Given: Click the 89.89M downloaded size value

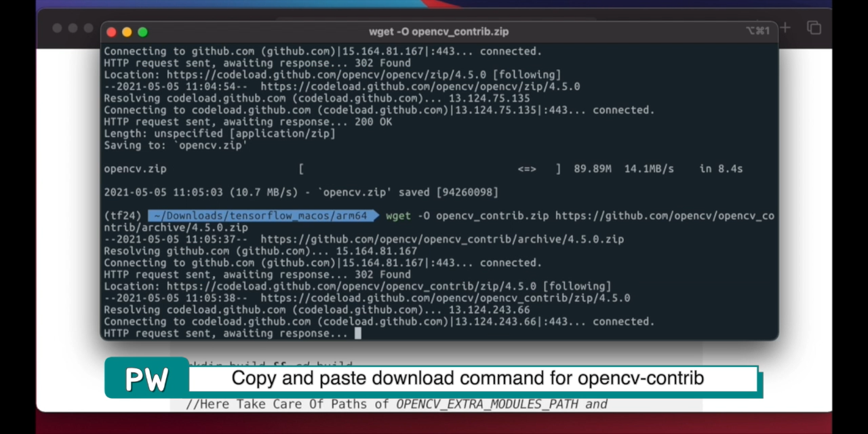Looking at the screenshot, I should point(593,169).
